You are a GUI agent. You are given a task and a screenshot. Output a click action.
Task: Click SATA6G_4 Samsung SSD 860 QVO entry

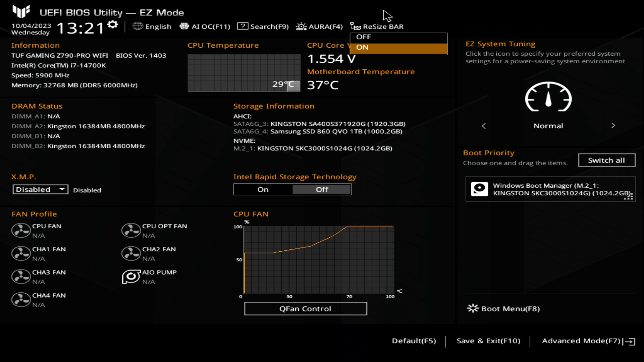(x=318, y=131)
